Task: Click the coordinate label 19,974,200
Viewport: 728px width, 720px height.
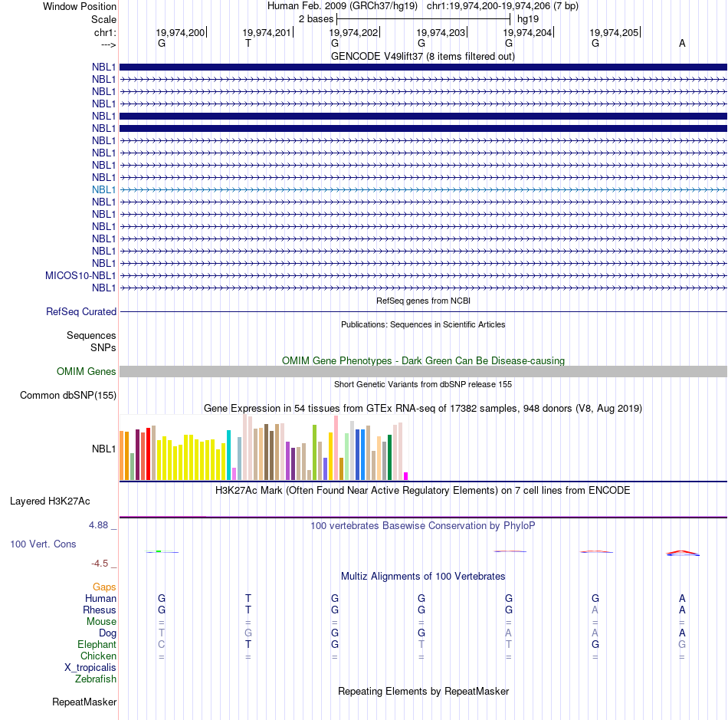Action: (x=180, y=32)
